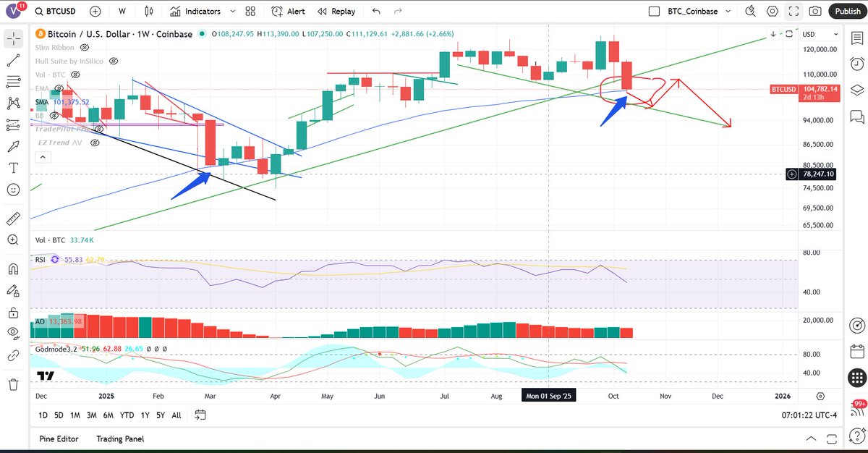The height and width of the screenshot is (453, 868).
Task: Select the trend line drawing tool
Action: point(13,60)
